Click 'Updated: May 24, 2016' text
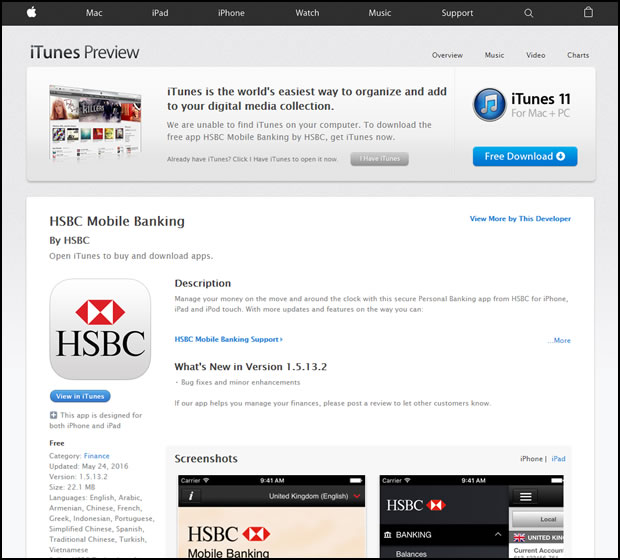Image resolution: width=620 pixels, height=560 pixels. [89, 466]
